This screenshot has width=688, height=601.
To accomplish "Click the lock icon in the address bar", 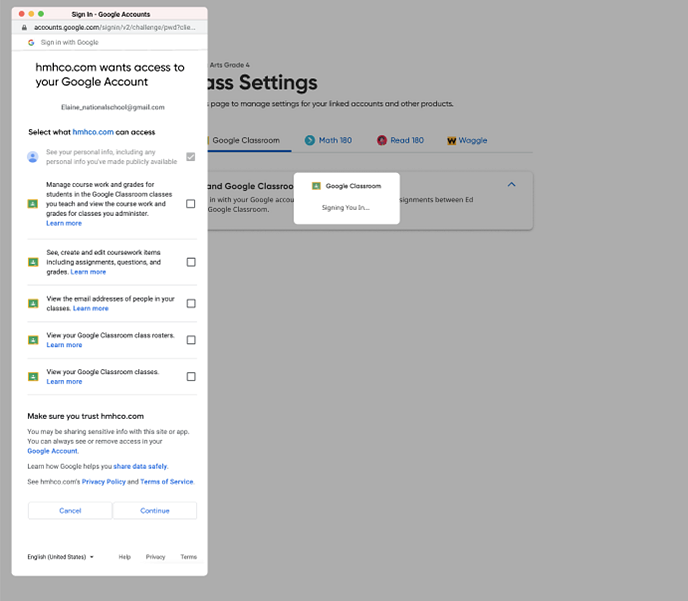I will (24, 27).
